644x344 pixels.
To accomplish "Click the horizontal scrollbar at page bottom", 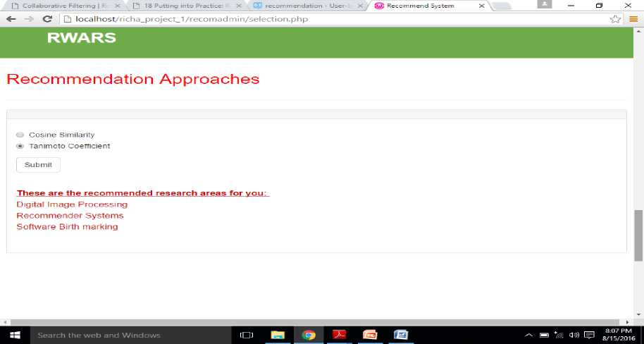I will coord(314,322).
